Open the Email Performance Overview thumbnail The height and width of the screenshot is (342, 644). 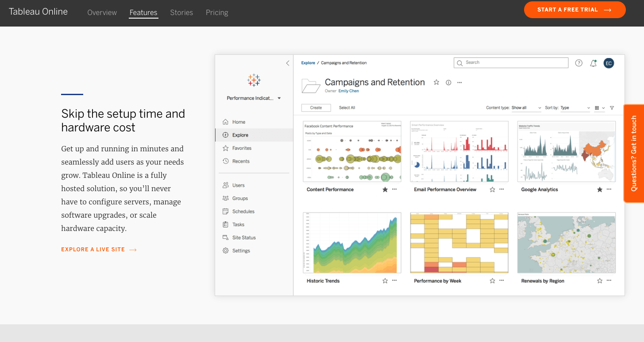459,151
